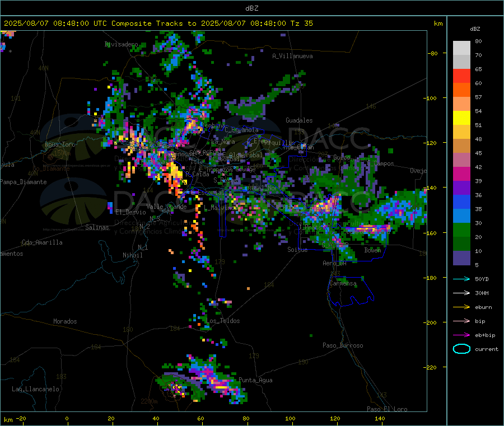The image size is (504, 426).
Task: Pick the purple 36–39 dBZ swatch
Action: tap(461, 188)
